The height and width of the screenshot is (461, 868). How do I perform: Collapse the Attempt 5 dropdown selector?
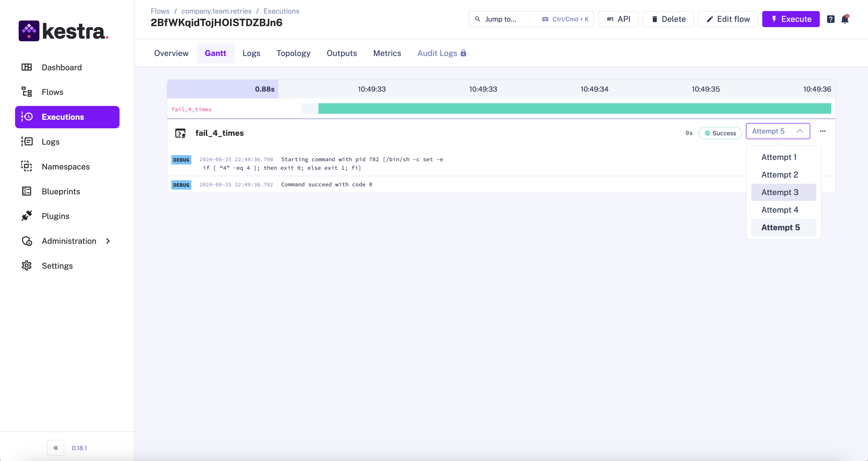click(778, 131)
